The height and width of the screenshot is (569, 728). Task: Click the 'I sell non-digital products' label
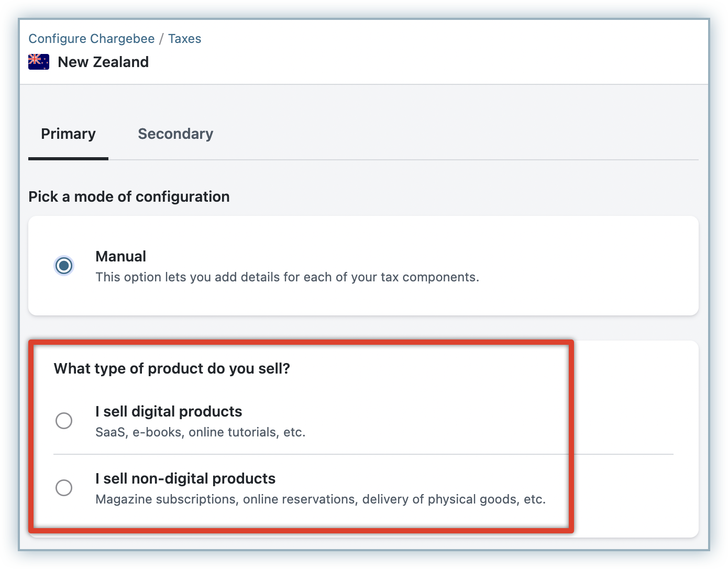[185, 478]
